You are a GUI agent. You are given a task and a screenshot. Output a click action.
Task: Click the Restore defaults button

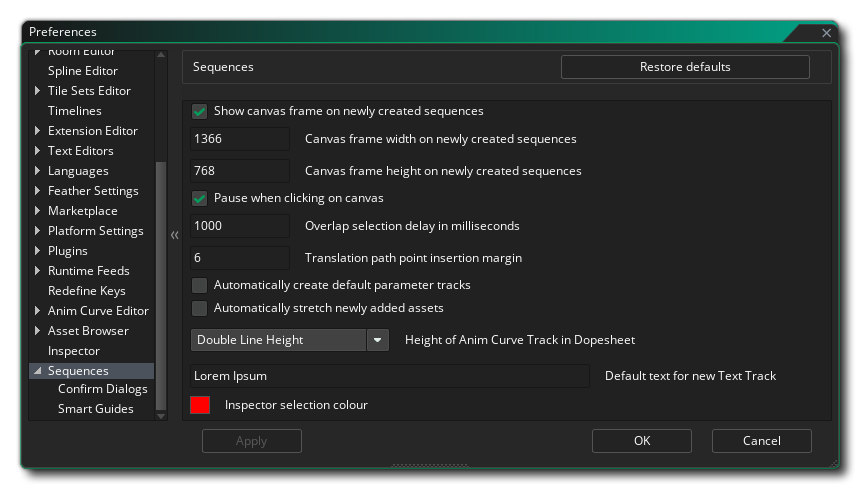pos(685,67)
